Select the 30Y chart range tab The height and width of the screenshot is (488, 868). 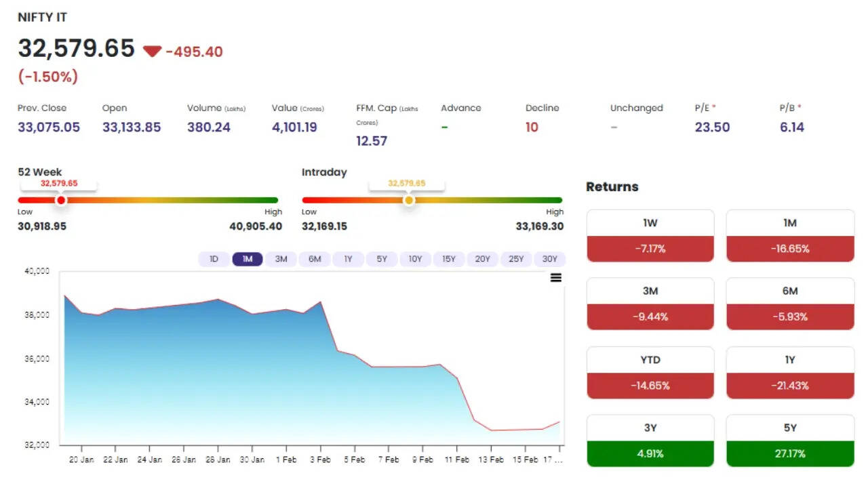549,259
